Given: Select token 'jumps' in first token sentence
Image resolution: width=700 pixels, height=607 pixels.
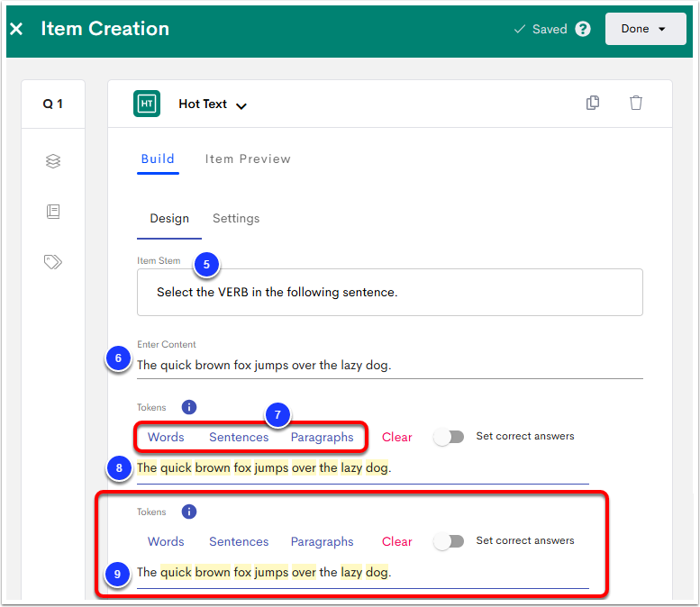Looking at the screenshot, I should [x=271, y=468].
